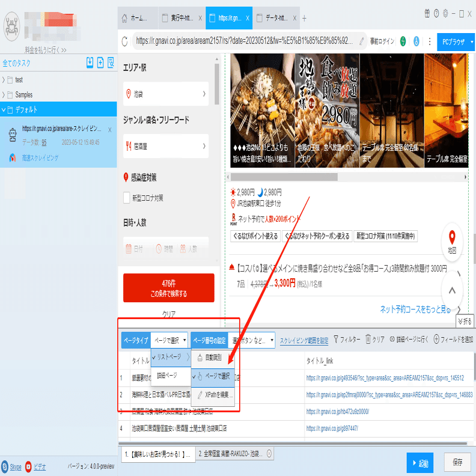
Task: Click the new task plus icon
Action: click(100, 63)
